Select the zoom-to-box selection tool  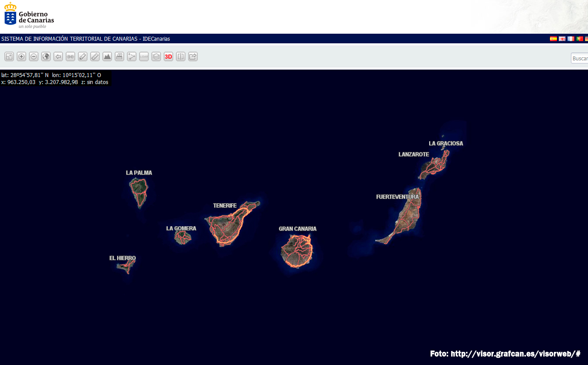pos(9,56)
